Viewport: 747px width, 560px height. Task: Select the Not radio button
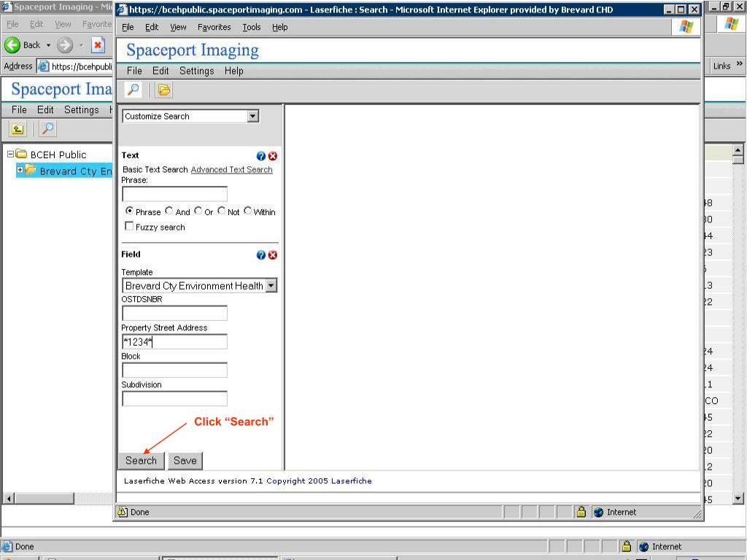222,211
